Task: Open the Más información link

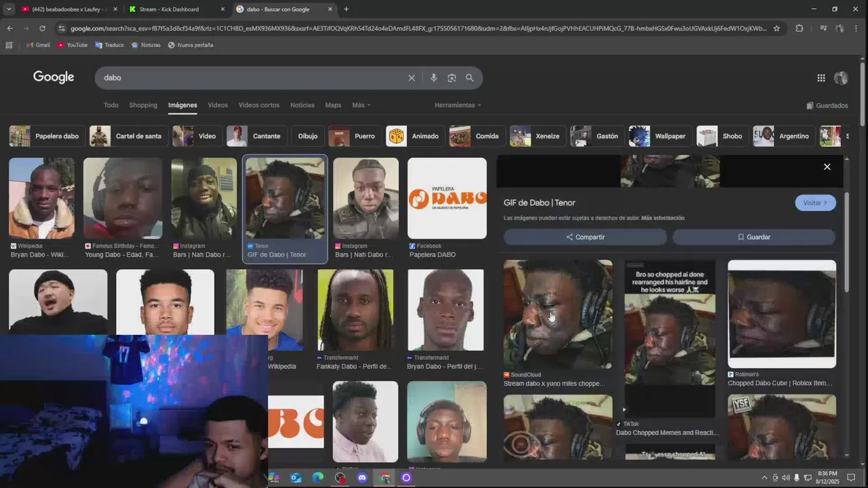Action: point(663,218)
